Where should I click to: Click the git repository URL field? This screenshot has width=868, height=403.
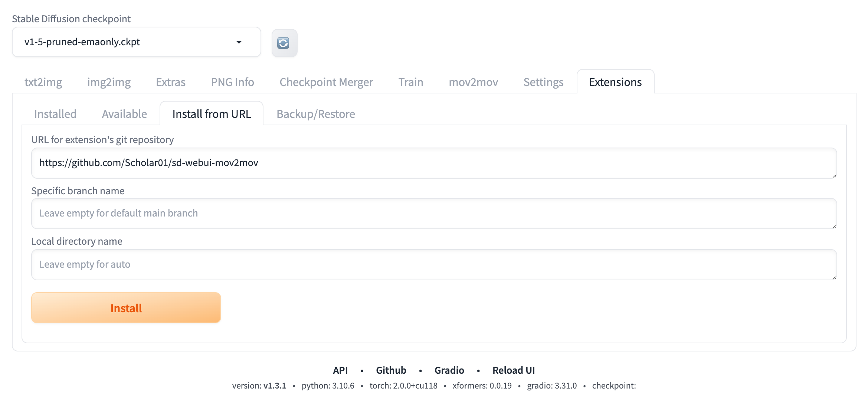[x=433, y=163]
